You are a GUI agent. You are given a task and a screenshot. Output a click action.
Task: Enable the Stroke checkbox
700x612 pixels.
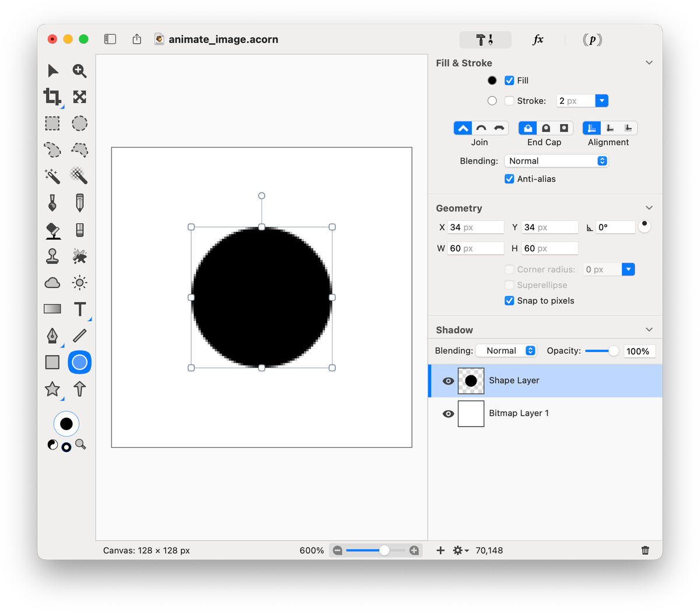click(x=509, y=101)
